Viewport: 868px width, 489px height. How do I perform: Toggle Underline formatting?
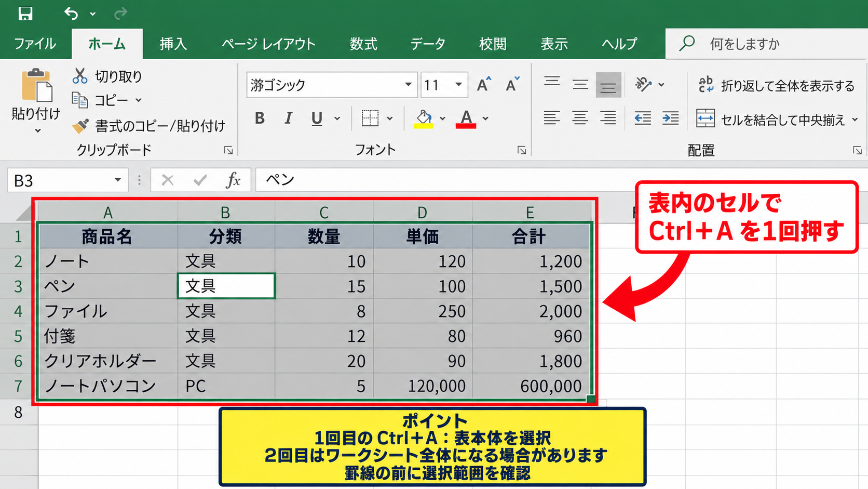coord(317,118)
